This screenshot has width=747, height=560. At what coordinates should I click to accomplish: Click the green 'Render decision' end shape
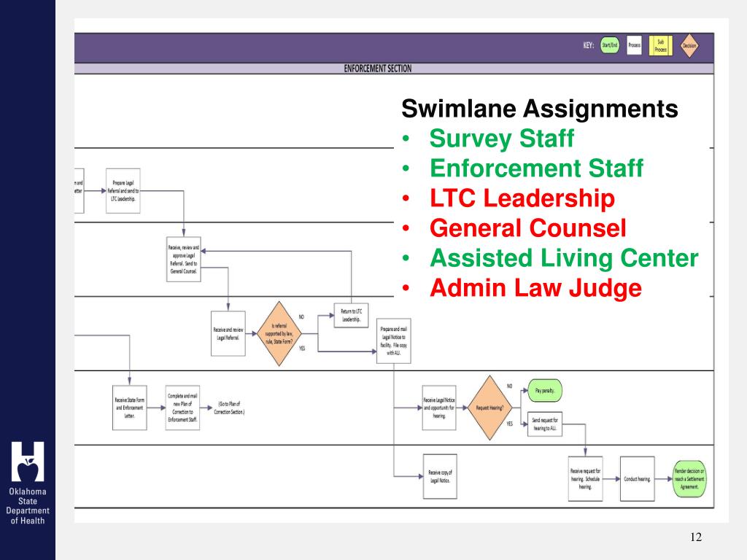coord(689,478)
